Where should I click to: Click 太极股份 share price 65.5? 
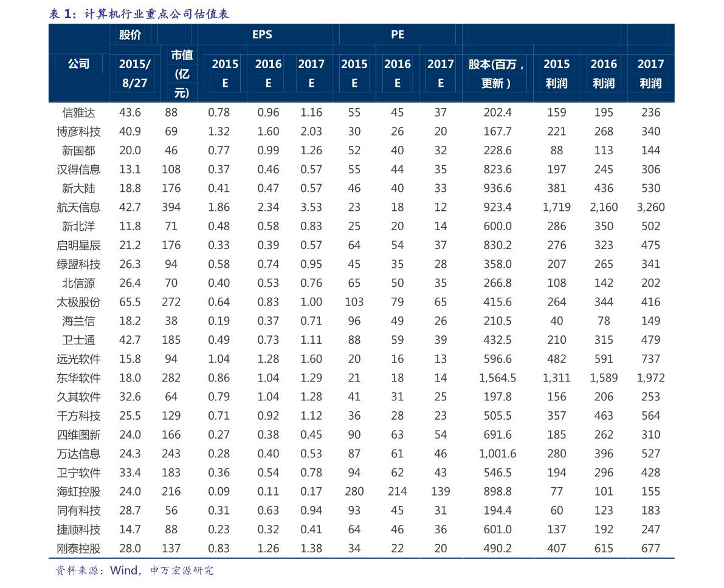[x=129, y=302]
